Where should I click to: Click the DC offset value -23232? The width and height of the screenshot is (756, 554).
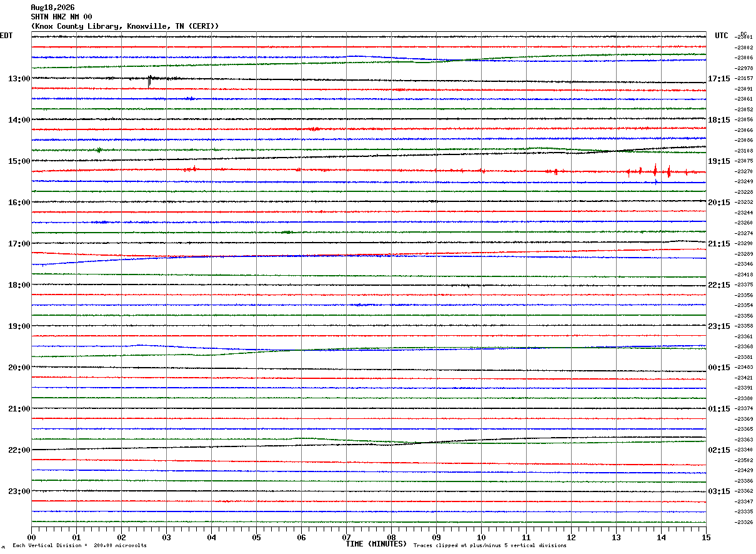pyautogui.click(x=744, y=202)
